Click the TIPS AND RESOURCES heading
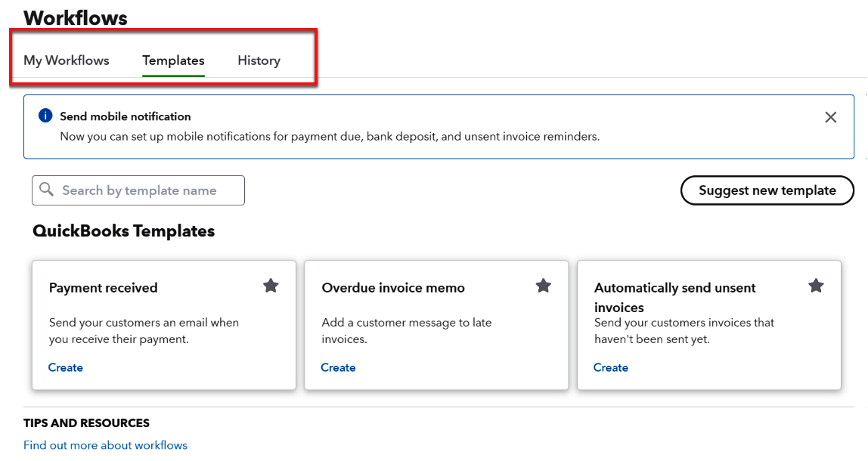The height and width of the screenshot is (461, 868). pos(86,422)
